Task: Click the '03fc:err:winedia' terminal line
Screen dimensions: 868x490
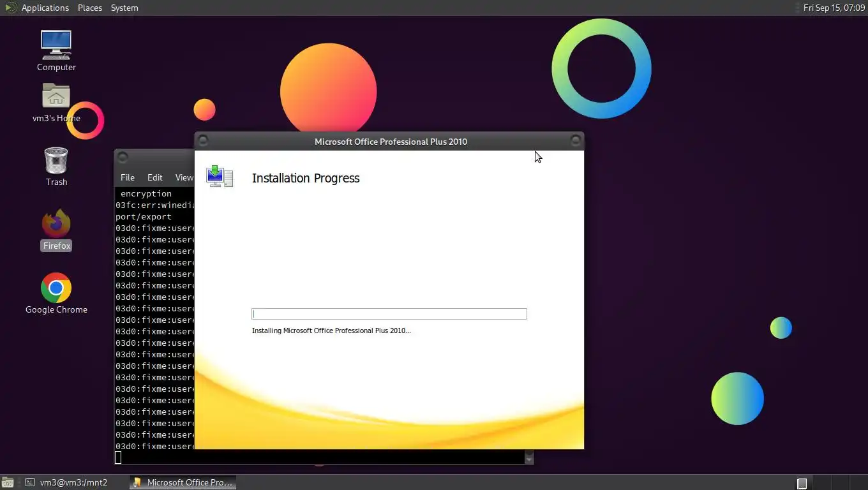Action: [154, 205]
